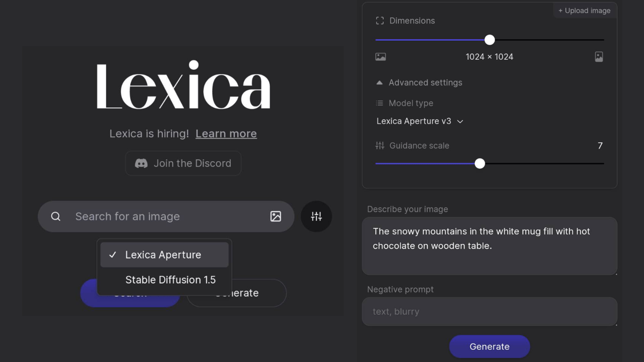
Task: Click the Negative prompt input field
Action: coord(489,312)
